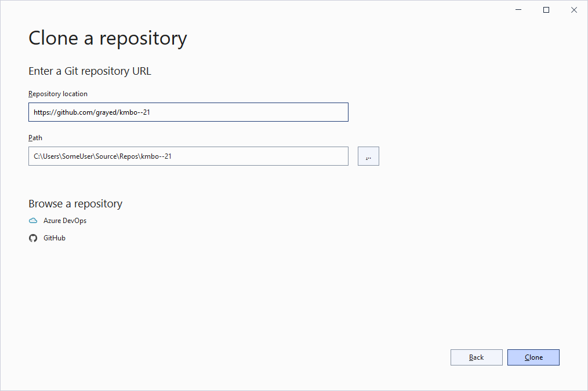The width and height of the screenshot is (588, 391).
Task: Close the Clone a repository dialog
Action: [574, 10]
